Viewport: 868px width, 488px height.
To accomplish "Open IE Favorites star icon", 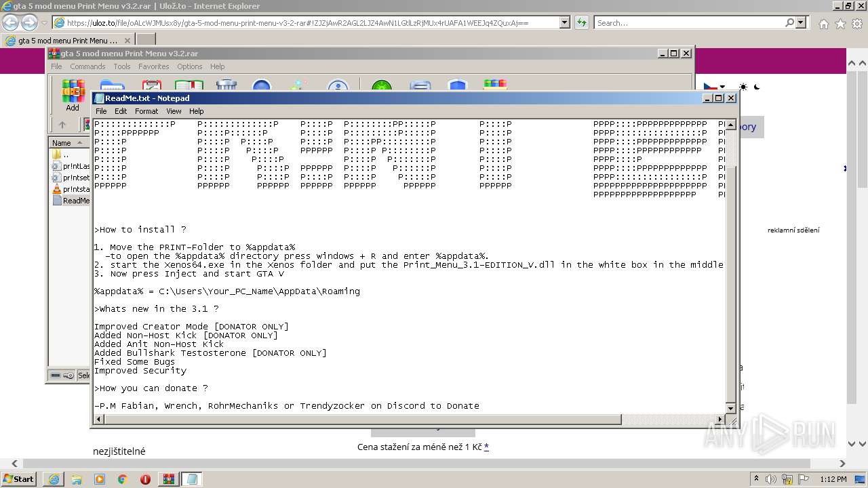I will click(840, 23).
